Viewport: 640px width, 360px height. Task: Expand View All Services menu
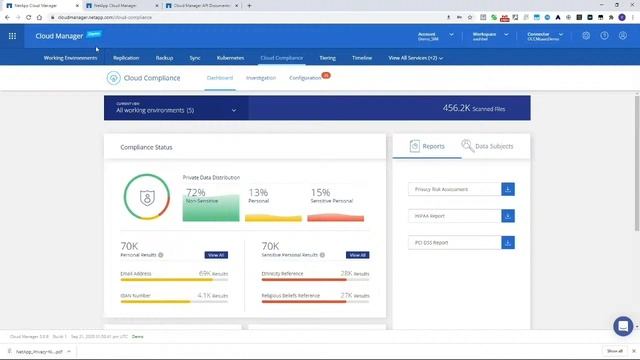point(416,58)
